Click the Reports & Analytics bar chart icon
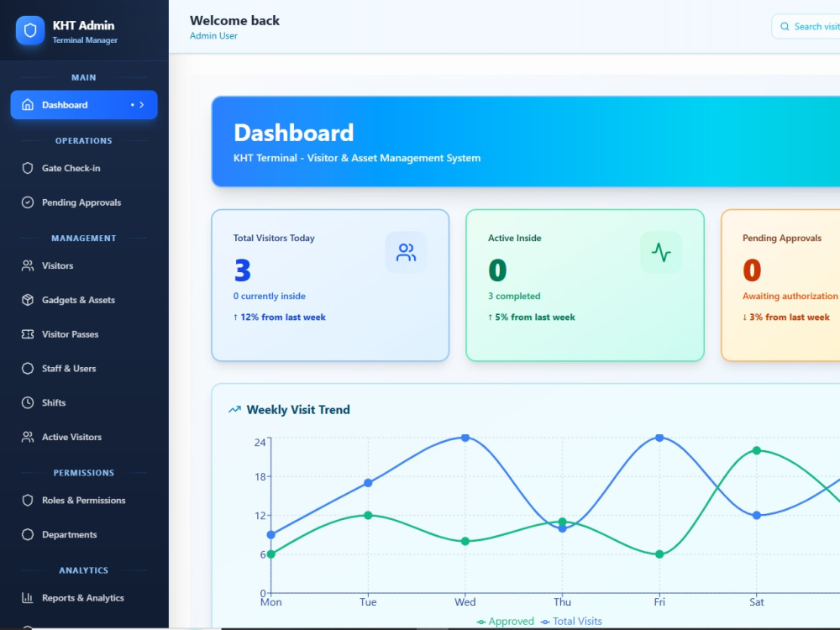840x630 pixels. point(28,598)
